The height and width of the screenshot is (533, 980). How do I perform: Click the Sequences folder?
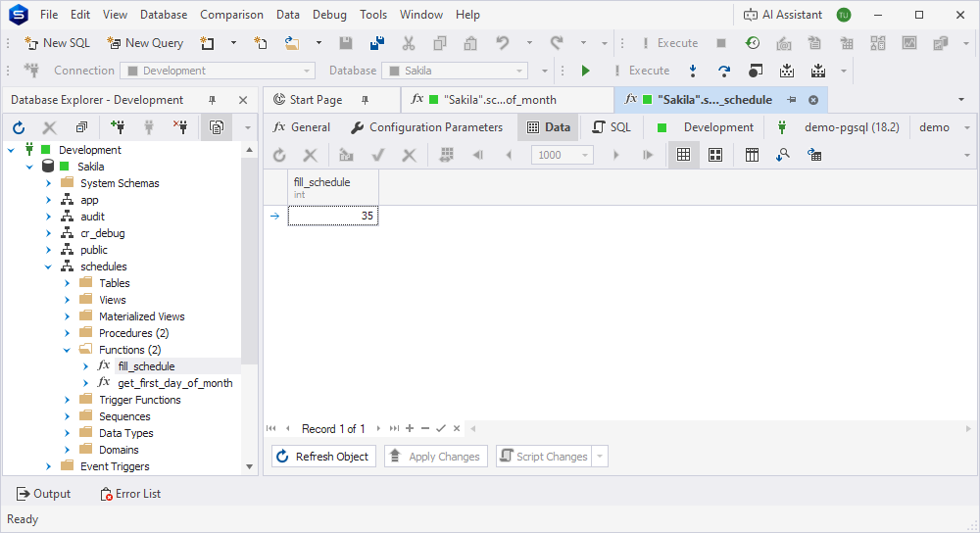point(124,416)
